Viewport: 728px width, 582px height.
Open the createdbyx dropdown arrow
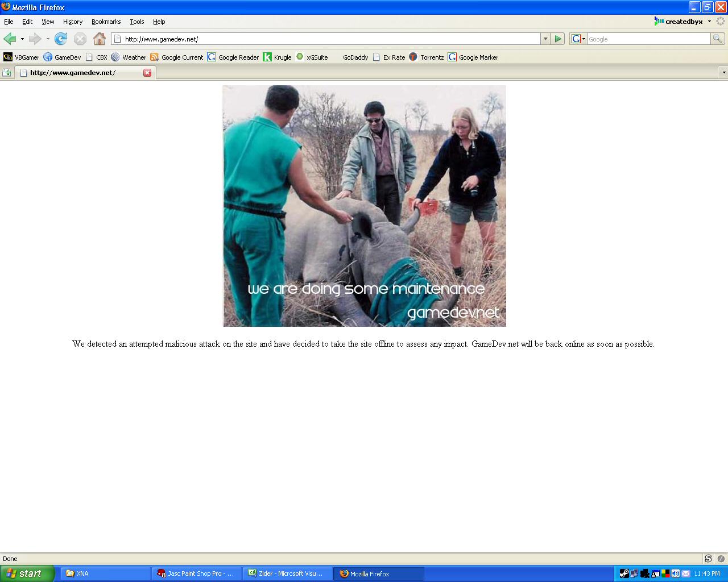coord(709,22)
